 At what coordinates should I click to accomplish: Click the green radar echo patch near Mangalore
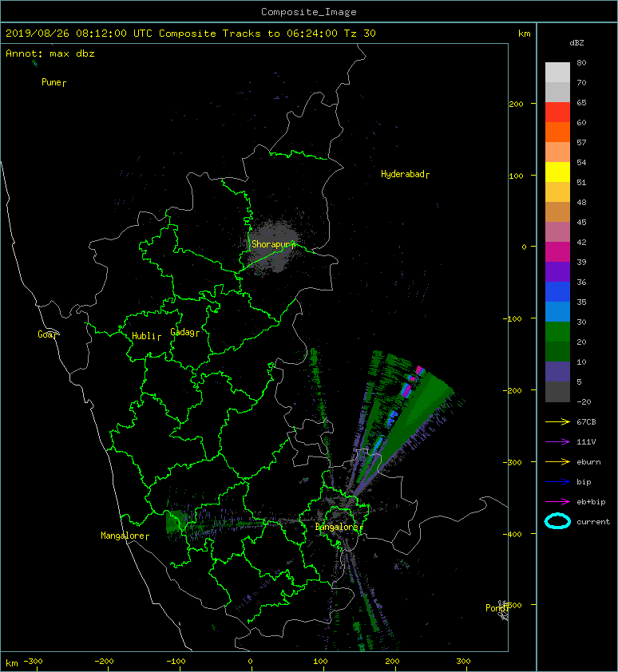(x=175, y=522)
